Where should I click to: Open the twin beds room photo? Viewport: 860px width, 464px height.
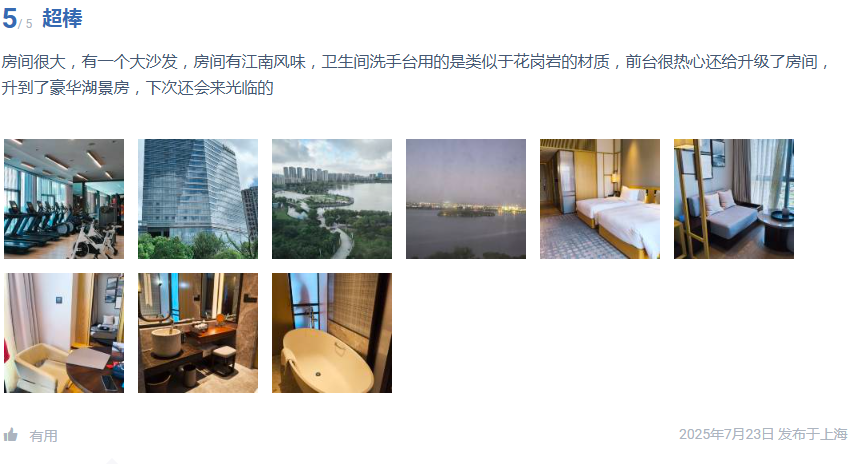click(599, 199)
